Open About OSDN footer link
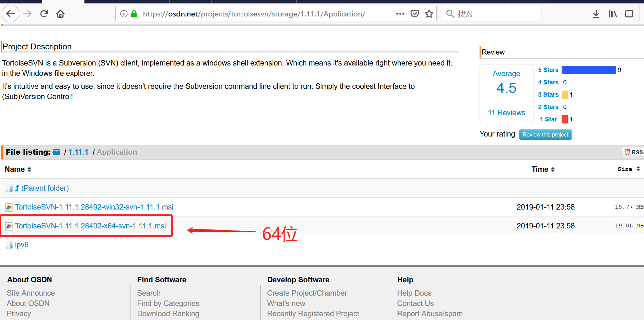644x320 pixels. click(x=28, y=303)
